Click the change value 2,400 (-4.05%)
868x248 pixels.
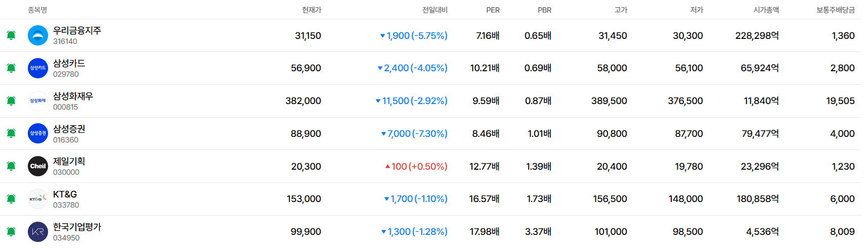(x=413, y=68)
